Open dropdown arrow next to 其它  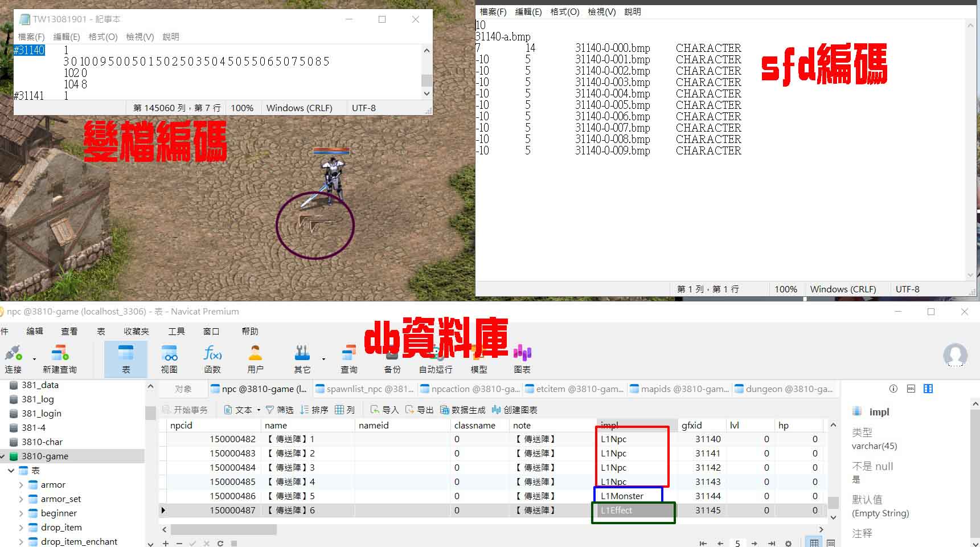(x=323, y=359)
